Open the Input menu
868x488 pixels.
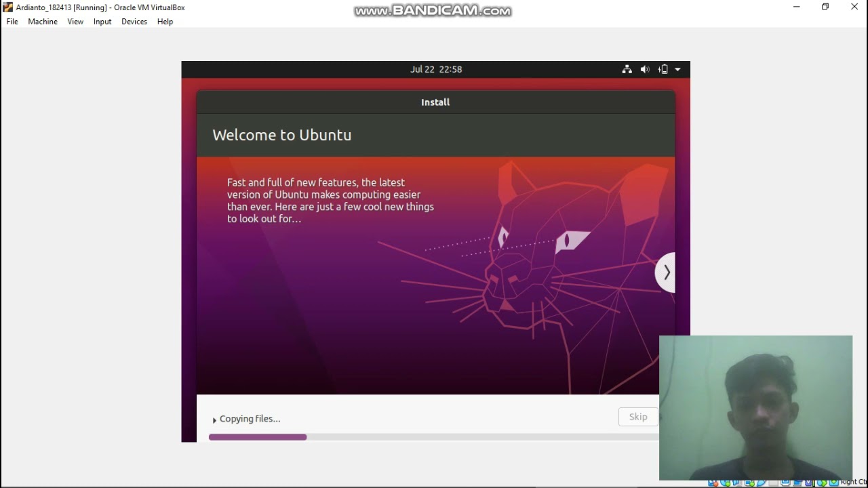click(102, 22)
